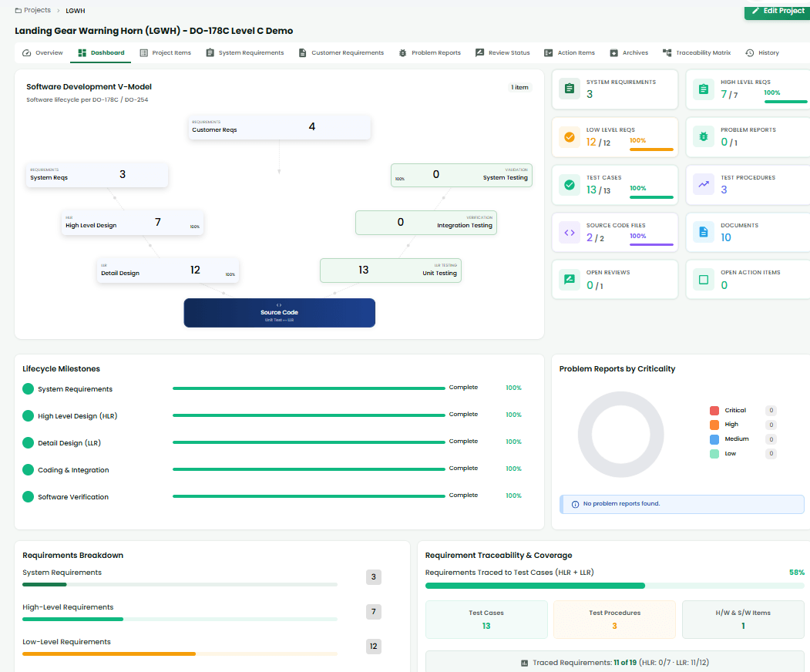810x672 pixels.
Task: Click the Detail Design (LLR) milestone dot
Action: tap(28, 442)
